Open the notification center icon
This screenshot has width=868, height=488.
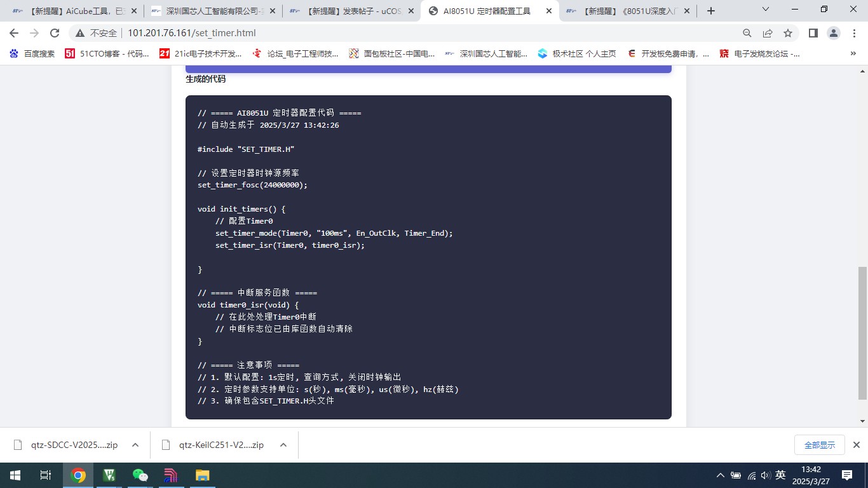pyautogui.click(x=846, y=475)
